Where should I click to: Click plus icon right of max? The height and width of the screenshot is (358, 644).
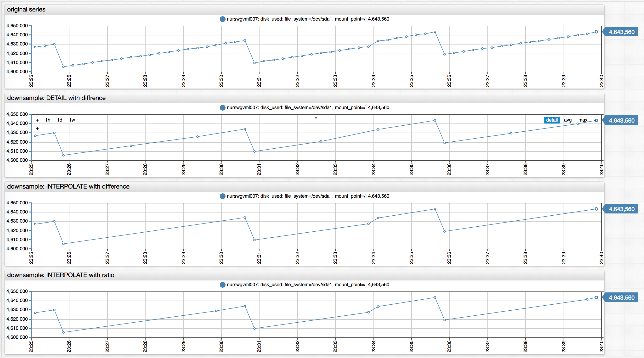click(x=595, y=120)
